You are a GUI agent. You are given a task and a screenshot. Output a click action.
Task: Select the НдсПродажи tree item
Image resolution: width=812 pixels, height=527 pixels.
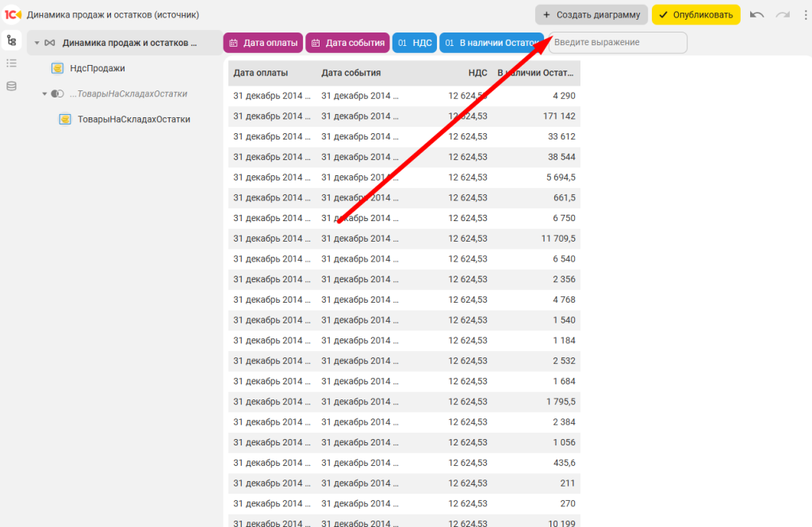click(97, 68)
